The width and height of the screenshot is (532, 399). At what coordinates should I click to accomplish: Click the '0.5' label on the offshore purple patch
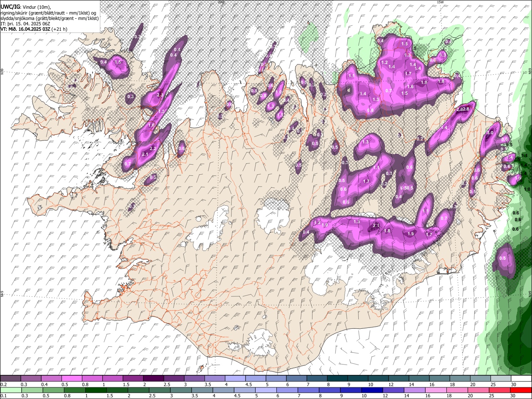502,258
